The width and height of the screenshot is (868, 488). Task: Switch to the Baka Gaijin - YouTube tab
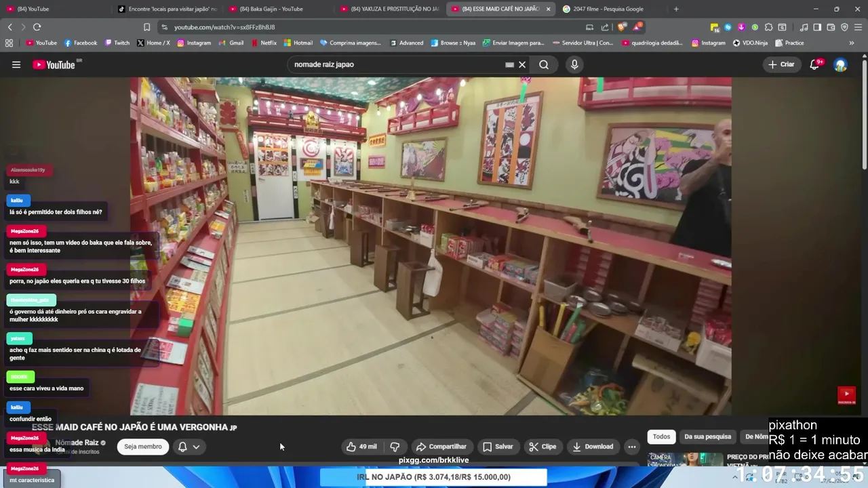(278, 9)
